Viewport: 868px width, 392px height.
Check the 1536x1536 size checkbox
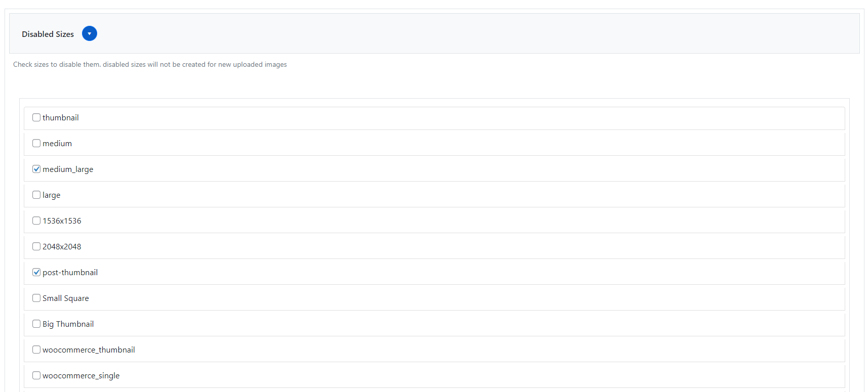pyautogui.click(x=36, y=221)
